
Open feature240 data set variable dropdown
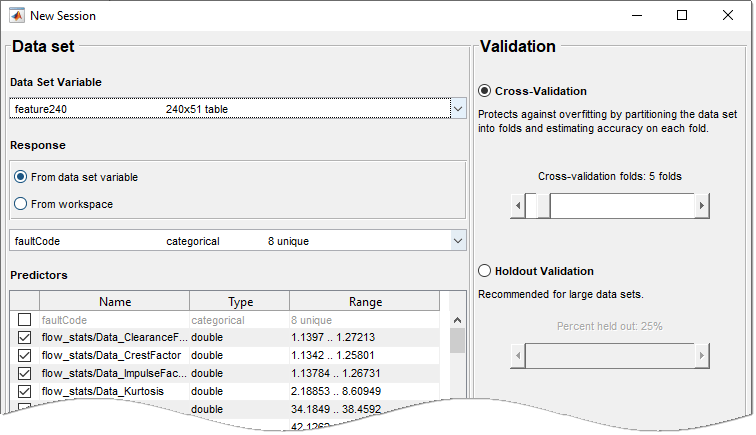(x=457, y=108)
